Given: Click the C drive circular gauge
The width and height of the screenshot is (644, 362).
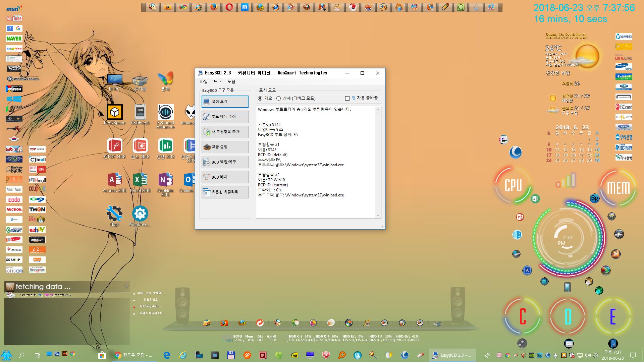Looking at the screenshot, I should 523,316.
